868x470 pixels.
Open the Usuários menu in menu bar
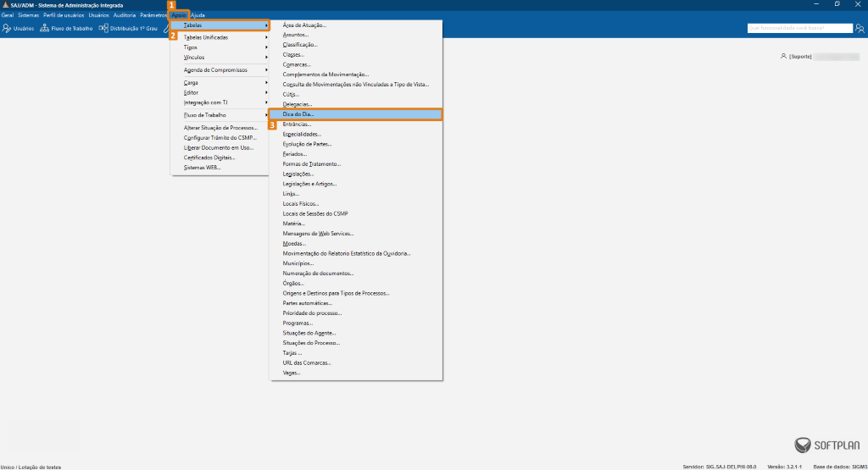98,15
